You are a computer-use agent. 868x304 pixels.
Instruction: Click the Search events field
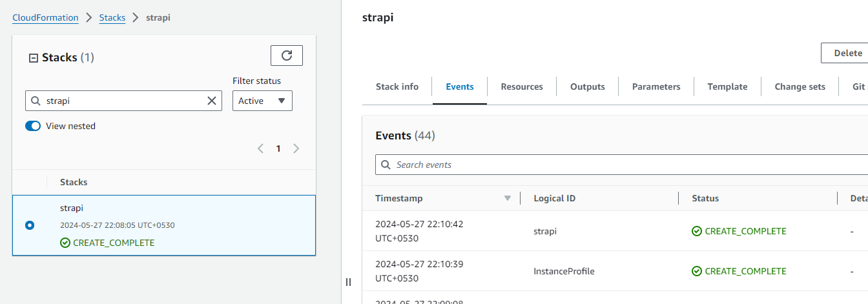pos(621,165)
